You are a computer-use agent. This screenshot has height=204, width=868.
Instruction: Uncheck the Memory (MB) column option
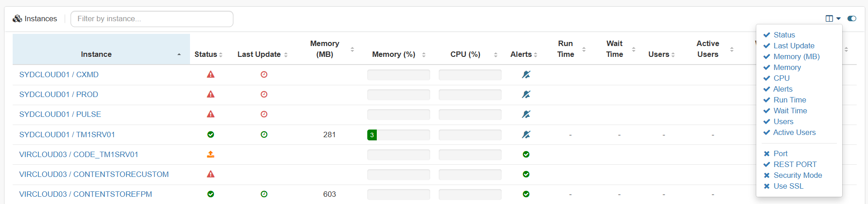coord(792,56)
